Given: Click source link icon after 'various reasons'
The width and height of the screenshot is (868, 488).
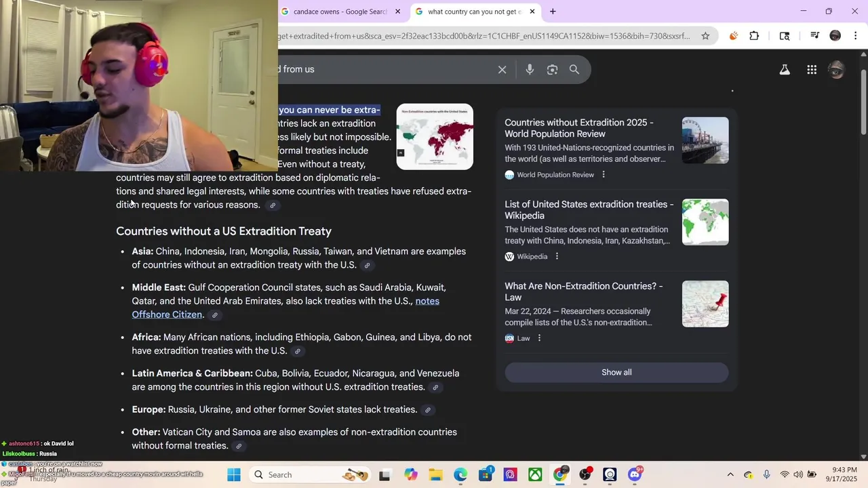Looking at the screenshot, I should [x=273, y=205].
